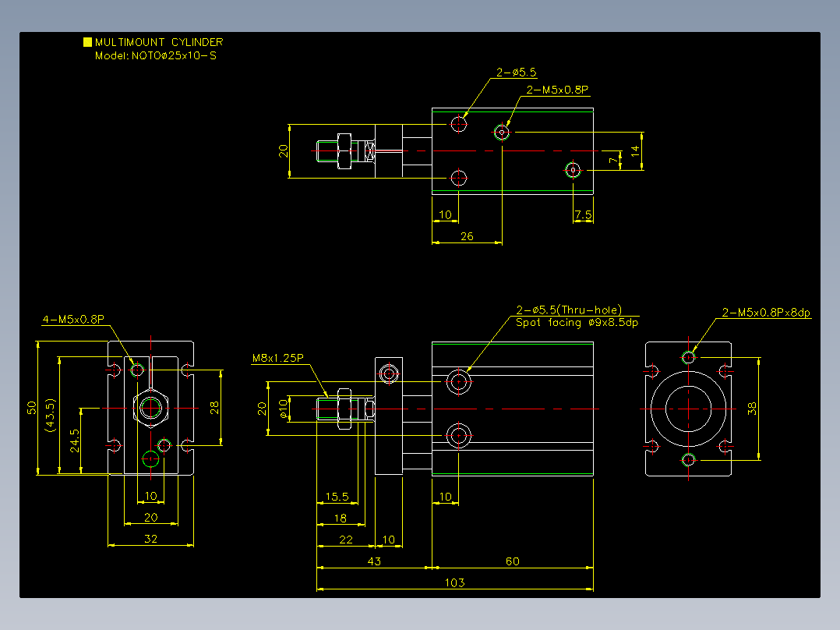
Task: Select the 7.5 dimension text
Action: pyautogui.click(x=583, y=215)
